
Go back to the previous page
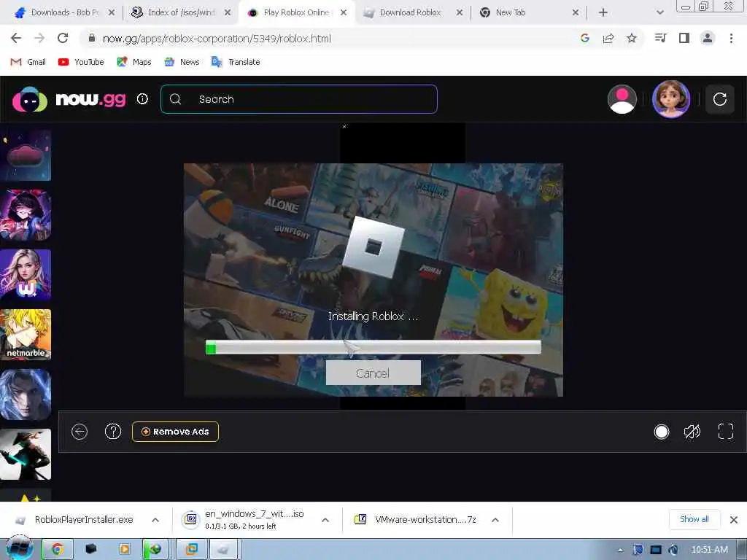coord(16,38)
